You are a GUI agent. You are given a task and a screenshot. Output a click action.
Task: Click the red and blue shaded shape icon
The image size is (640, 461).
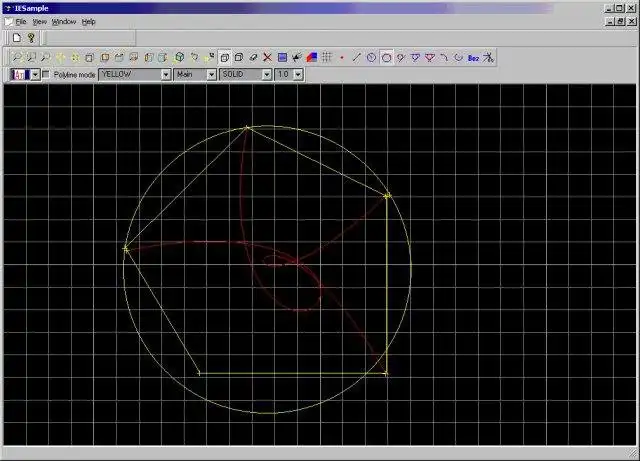click(x=312, y=58)
